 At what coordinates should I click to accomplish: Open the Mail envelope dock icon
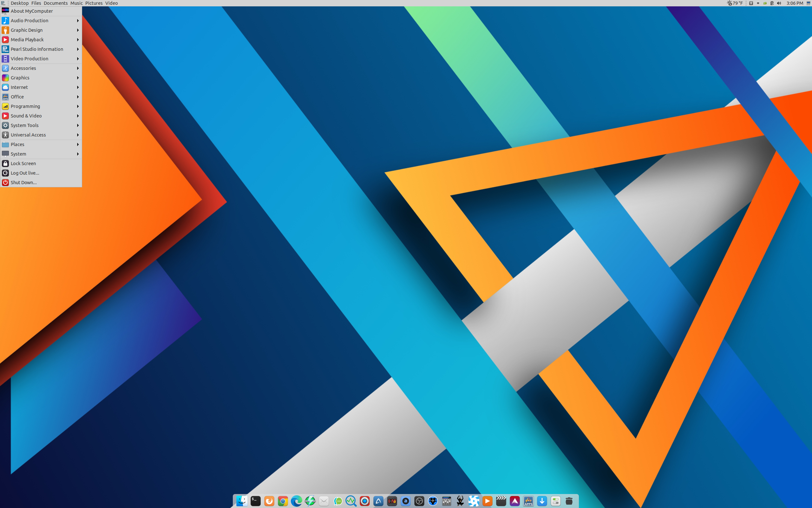click(324, 501)
